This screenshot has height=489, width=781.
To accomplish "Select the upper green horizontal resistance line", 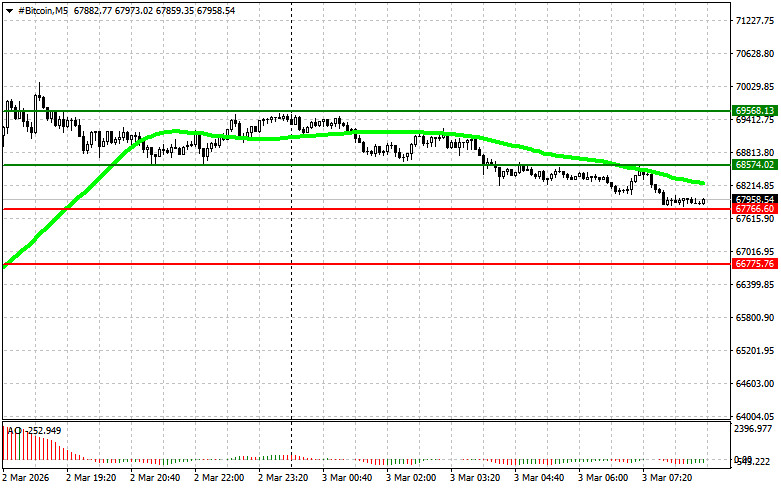I will pos(400,110).
